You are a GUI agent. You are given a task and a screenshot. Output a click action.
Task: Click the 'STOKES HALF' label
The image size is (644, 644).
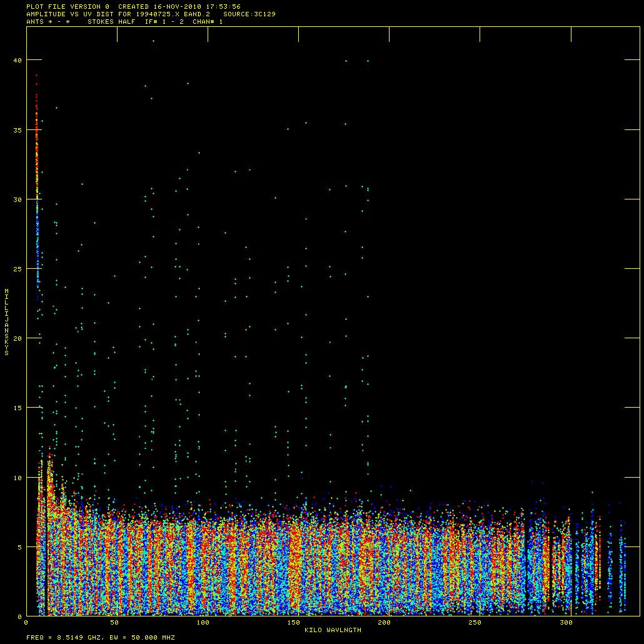(x=111, y=21)
